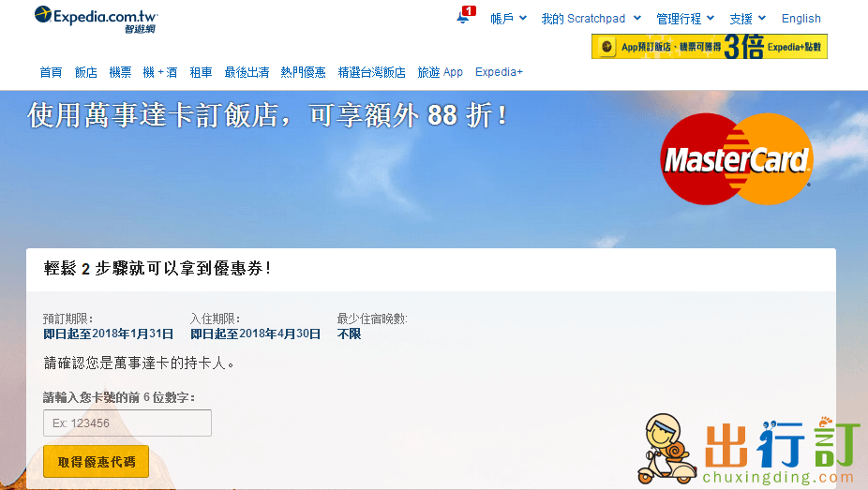Open the 租車 car rental tab
Viewport: 868px width, 490px height.
point(201,72)
